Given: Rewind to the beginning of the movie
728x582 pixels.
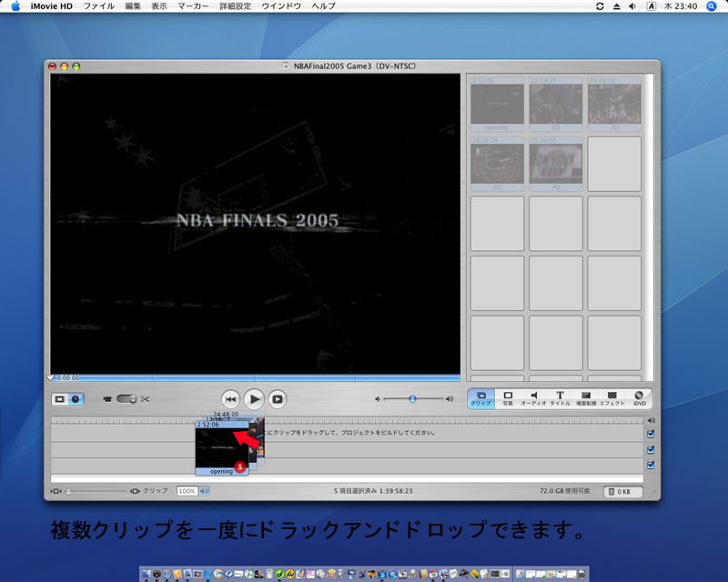Looking at the screenshot, I should [231, 398].
